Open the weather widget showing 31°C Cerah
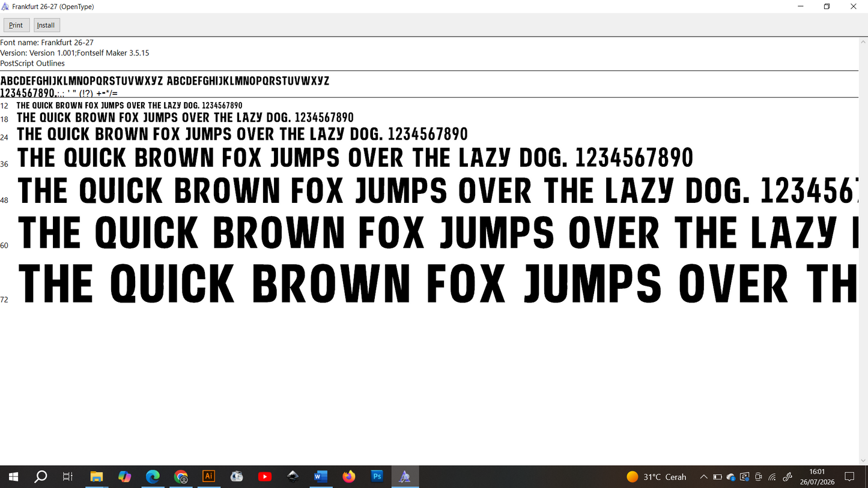868x488 pixels. point(656,477)
